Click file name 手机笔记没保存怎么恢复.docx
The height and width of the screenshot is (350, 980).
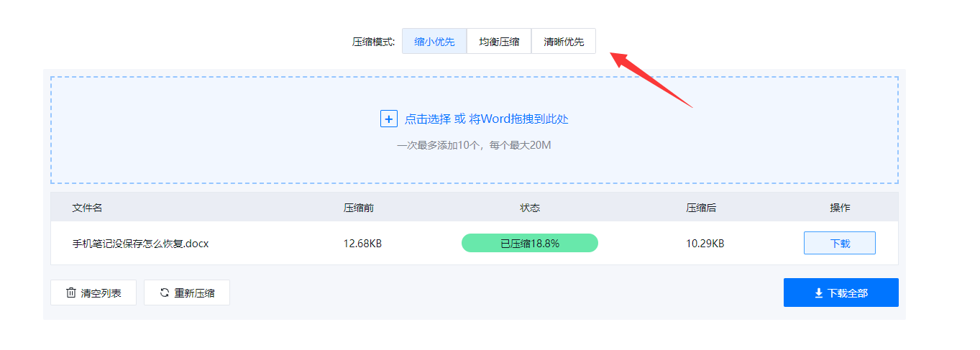(x=140, y=244)
